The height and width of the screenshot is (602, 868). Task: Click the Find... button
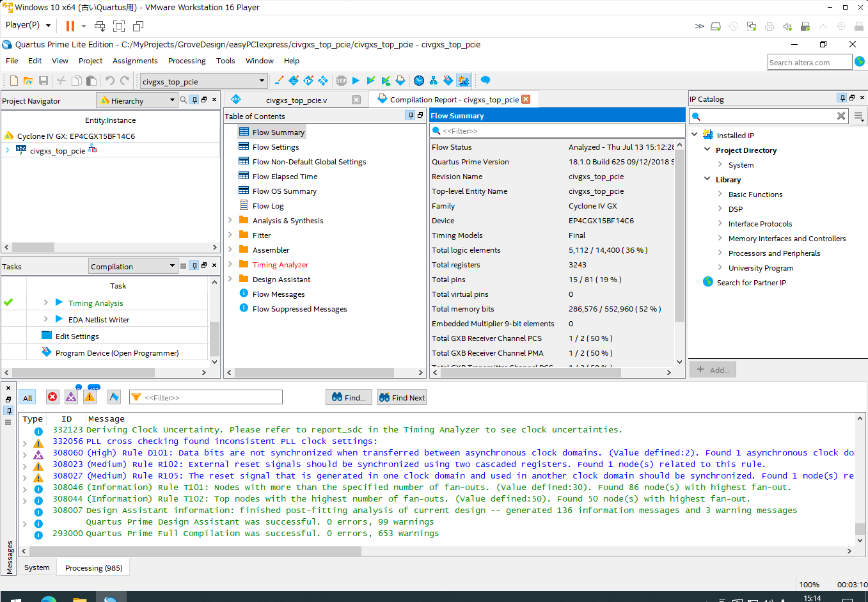[349, 397]
